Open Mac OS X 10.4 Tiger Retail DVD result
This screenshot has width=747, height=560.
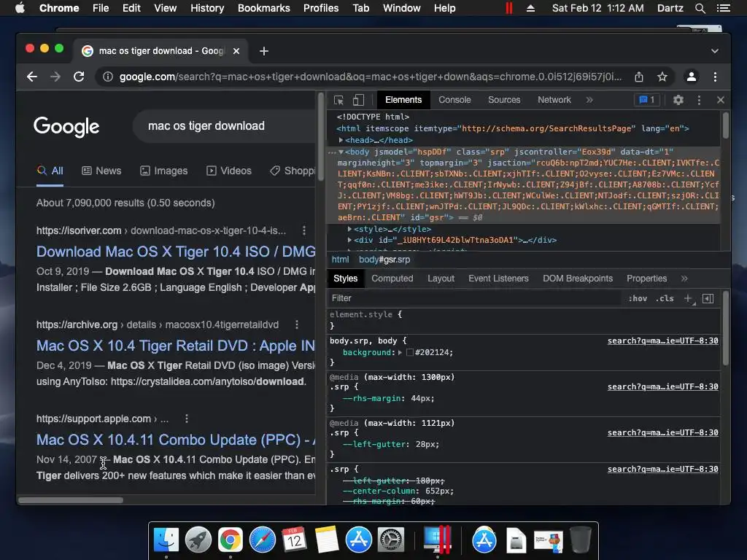[176, 346]
